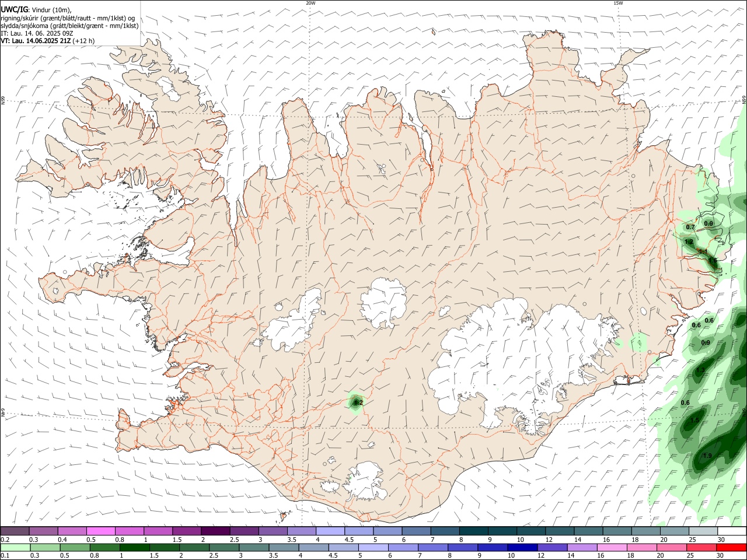Click the '0.4' label under the upper legend row
747x560 pixels.
pyautogui.click(x=62, y=540)
